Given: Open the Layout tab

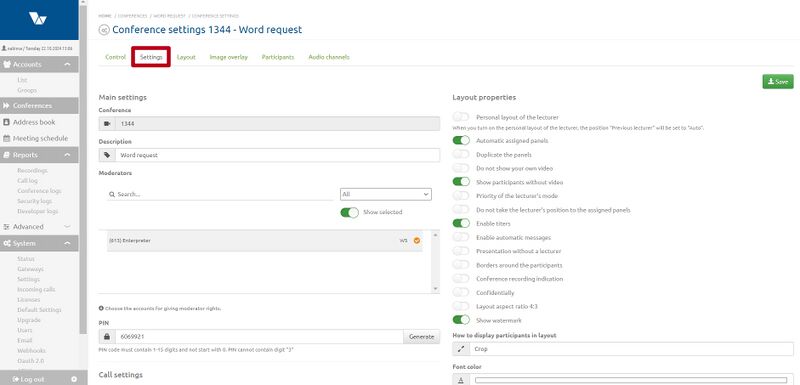Looking at the screenshot, I should tap(186, 57).
